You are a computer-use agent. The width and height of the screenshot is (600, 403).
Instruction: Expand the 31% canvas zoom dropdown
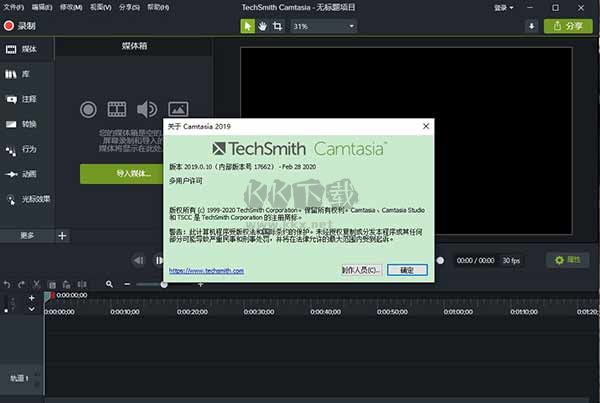coord(323,26)
